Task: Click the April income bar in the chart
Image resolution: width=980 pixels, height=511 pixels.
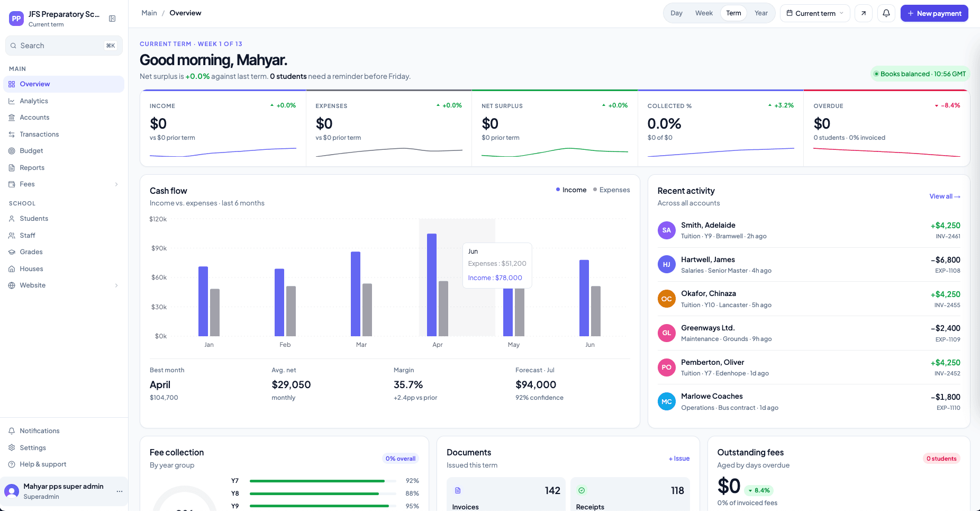Action: click(x=432, y=285)
